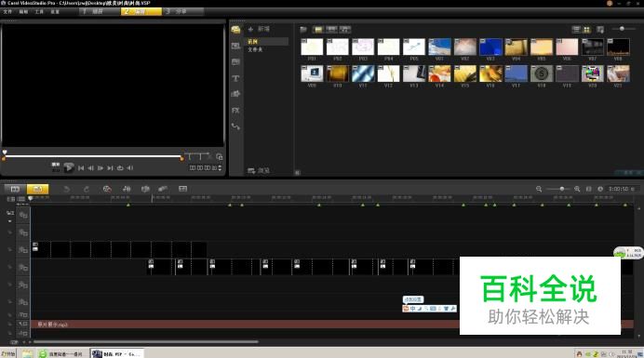Open the preview volume control
Viewport: 644px width, 358px height.
129,168
